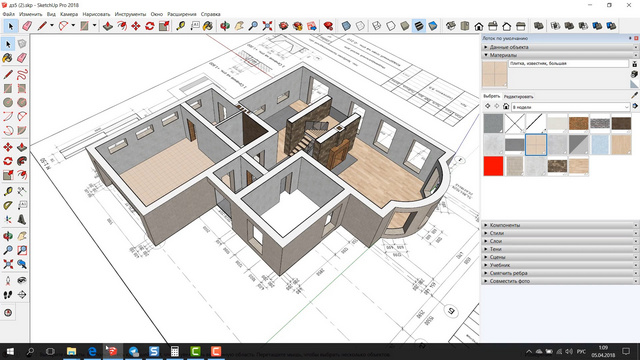Choose the Dimensions tool

click(x=22, y=191)
